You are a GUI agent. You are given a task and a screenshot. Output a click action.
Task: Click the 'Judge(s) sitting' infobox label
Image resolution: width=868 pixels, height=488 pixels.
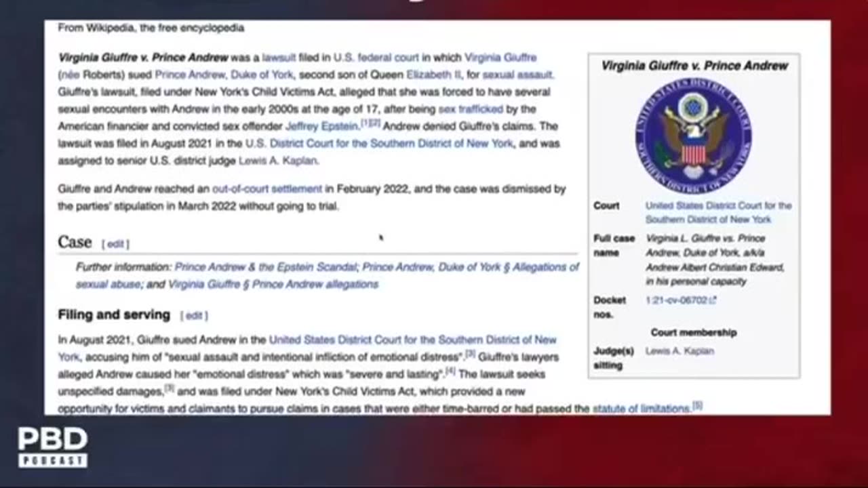coord(614,358)
